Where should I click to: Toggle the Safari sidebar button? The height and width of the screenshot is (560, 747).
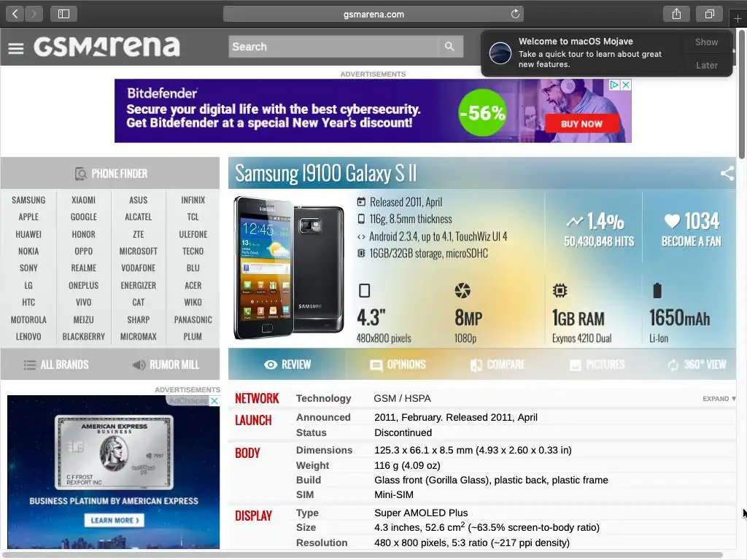click(64, 14)
